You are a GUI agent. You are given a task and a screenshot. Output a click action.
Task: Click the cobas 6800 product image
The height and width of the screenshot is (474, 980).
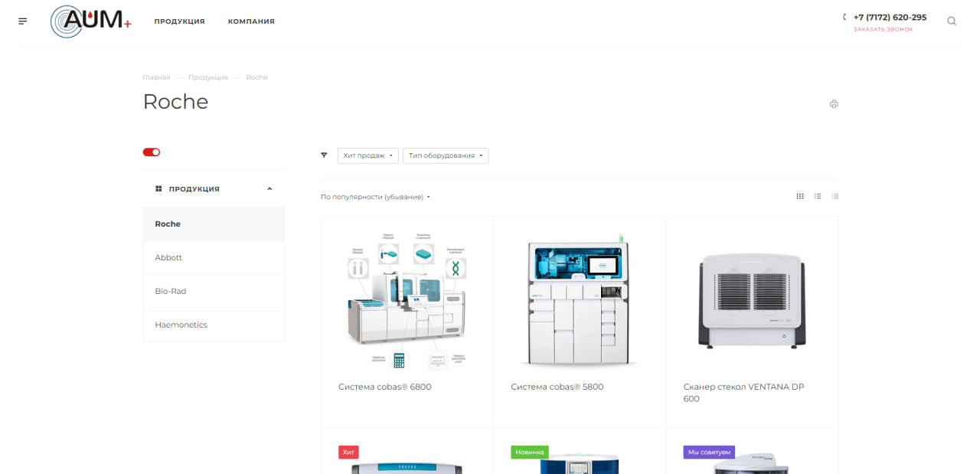coord(407,301)
